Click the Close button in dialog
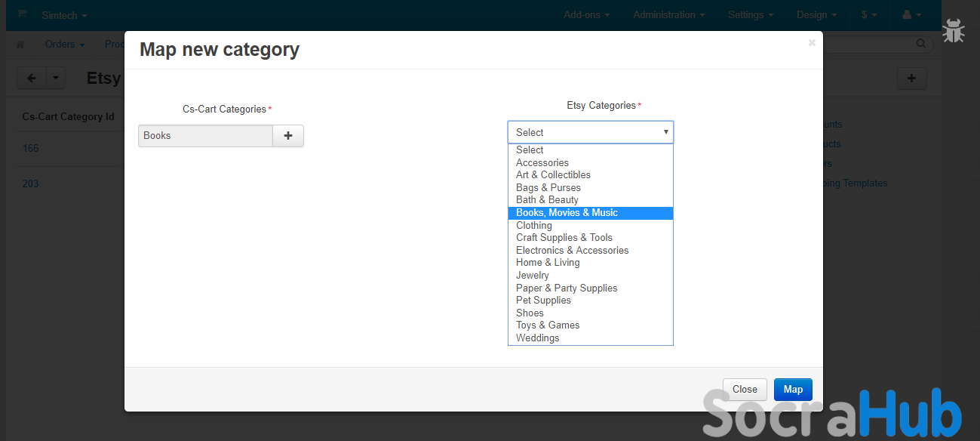The image size is (980, 441). coord(745,390)
